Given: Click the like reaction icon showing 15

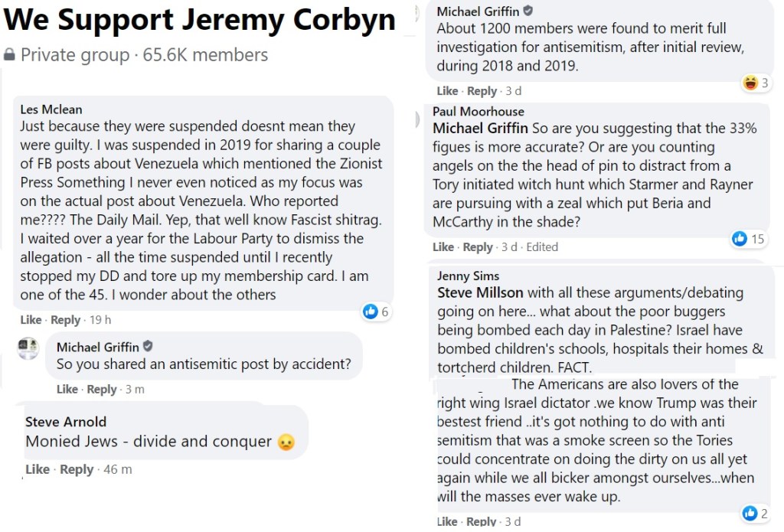Looking at the screenshot, I should pos(740,239).
